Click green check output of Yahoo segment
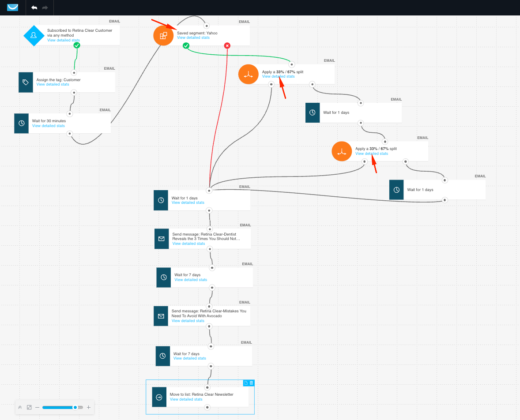Screen dimensions: 520x420 186,45
